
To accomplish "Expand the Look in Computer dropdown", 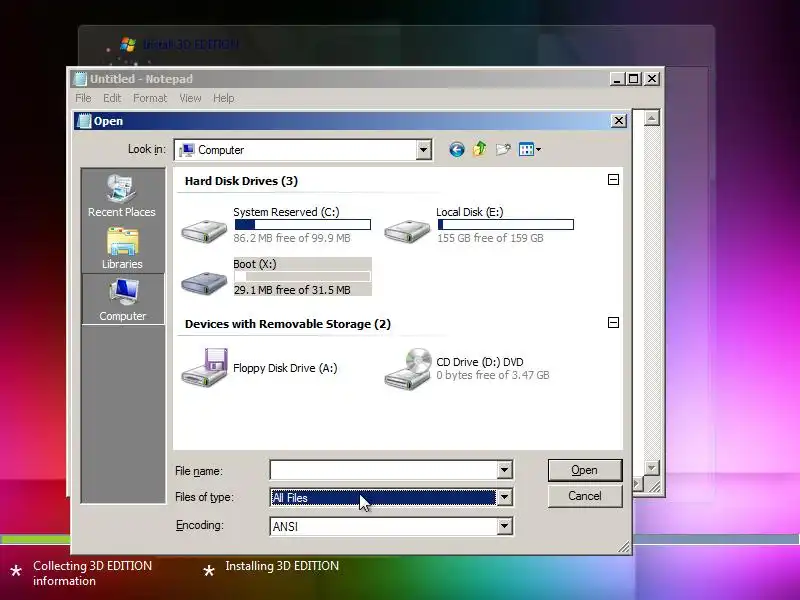I will (423, 150).
